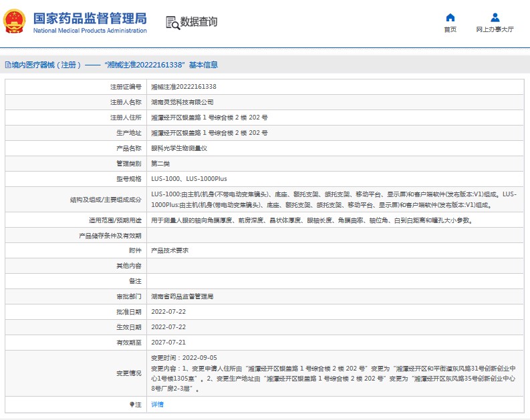The width and height of the screenshot is (530, 420).
Task: Select the 数据查询 heading text
Action: point(199,22)
